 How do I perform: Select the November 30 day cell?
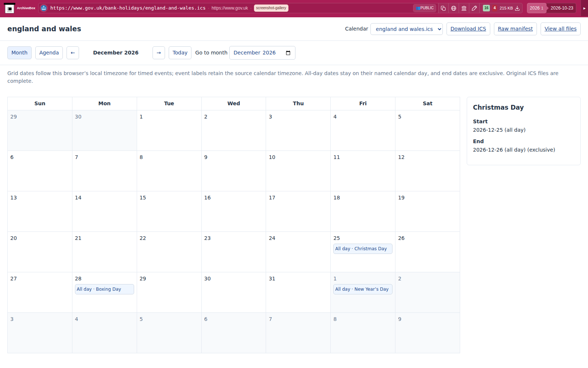[104, 130]
